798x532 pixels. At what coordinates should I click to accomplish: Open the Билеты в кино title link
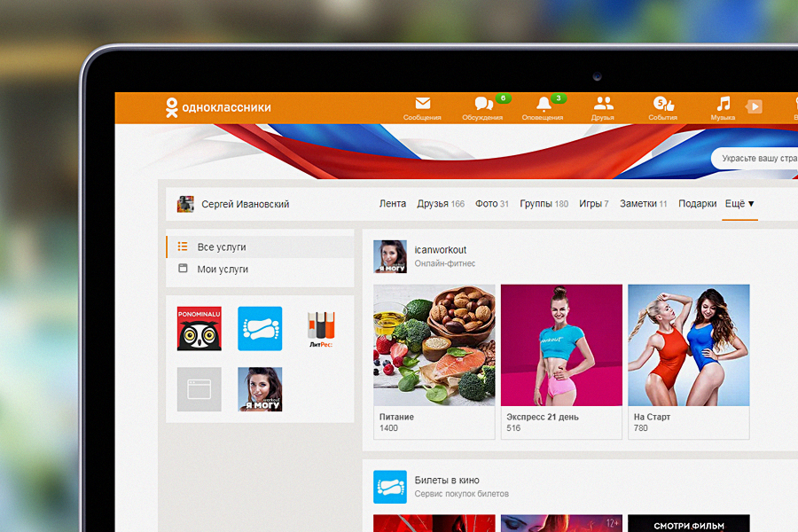pos(447,480)
